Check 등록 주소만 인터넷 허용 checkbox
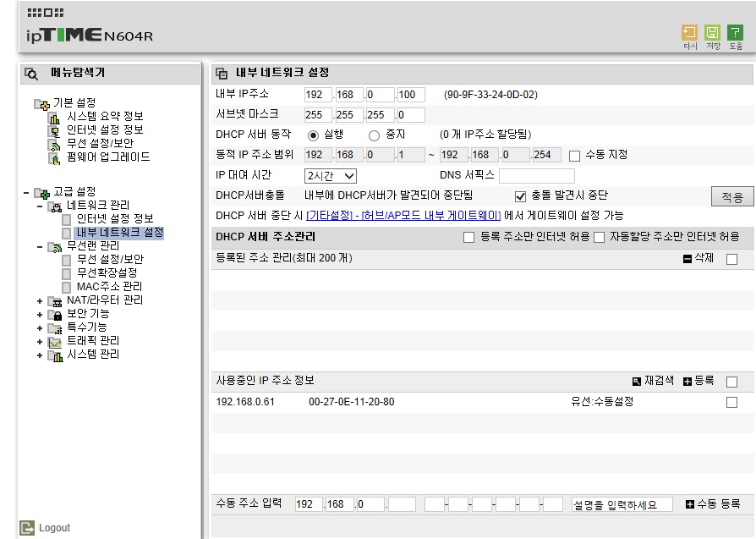Screen dimensions: 756x539 [468, 237]
